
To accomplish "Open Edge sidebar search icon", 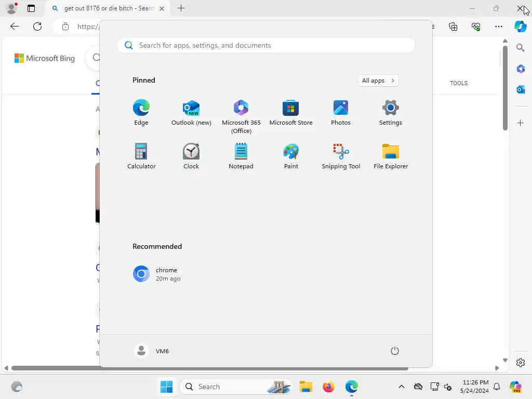I will (521, 47).
